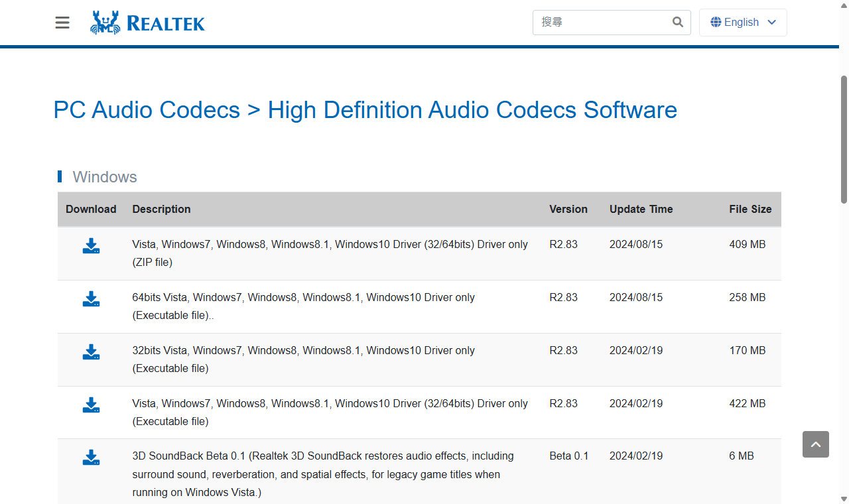Screen dimensions: 849x504
Task: Download the 409 MB ZIP file driver
Action: pyautogui.click(x=91, y=246)
